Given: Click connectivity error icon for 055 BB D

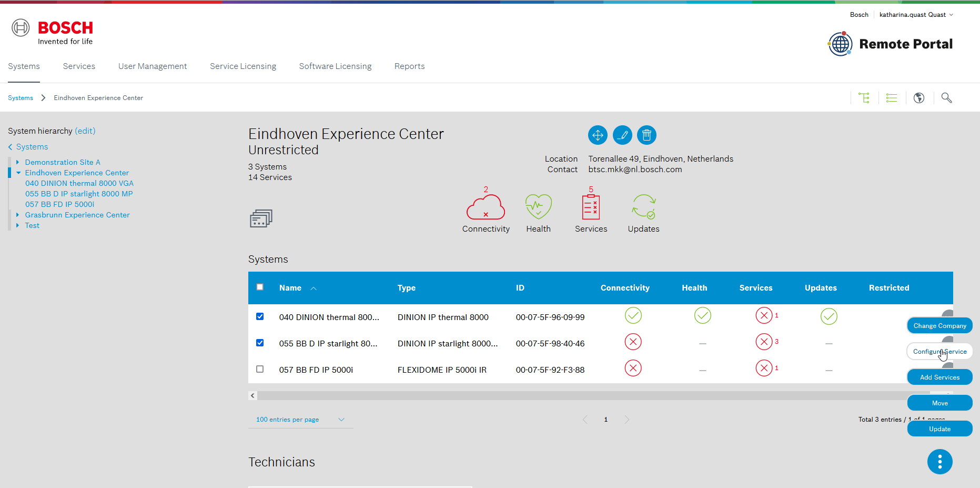Looking at the screenshot, I should click(x=633, y=342).
